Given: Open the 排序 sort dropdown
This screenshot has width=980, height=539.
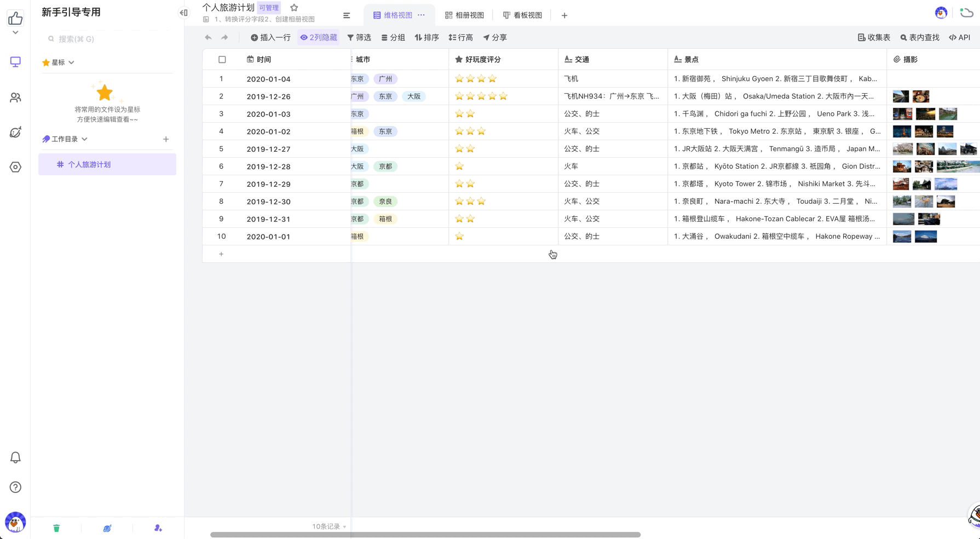Looking at the screenshot, I should pos(426,37).
